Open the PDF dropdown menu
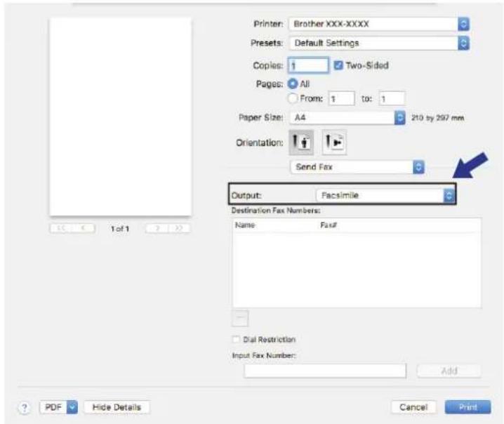Screen dimensions: 504x424 [x=59, y=407]
